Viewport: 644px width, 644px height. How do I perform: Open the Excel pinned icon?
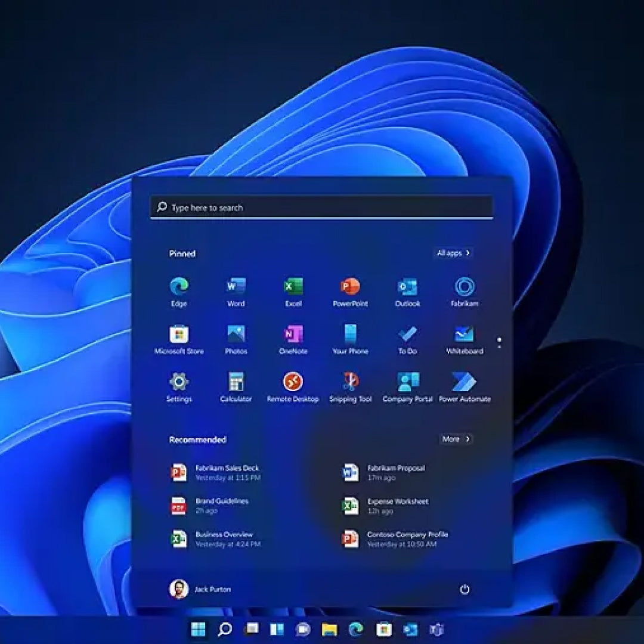click(293, 288)
